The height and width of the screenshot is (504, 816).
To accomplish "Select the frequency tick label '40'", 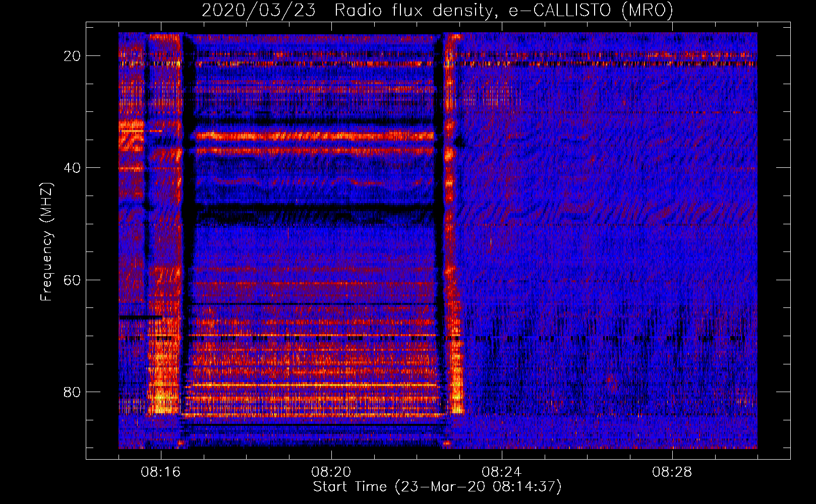I will [72, 168].
